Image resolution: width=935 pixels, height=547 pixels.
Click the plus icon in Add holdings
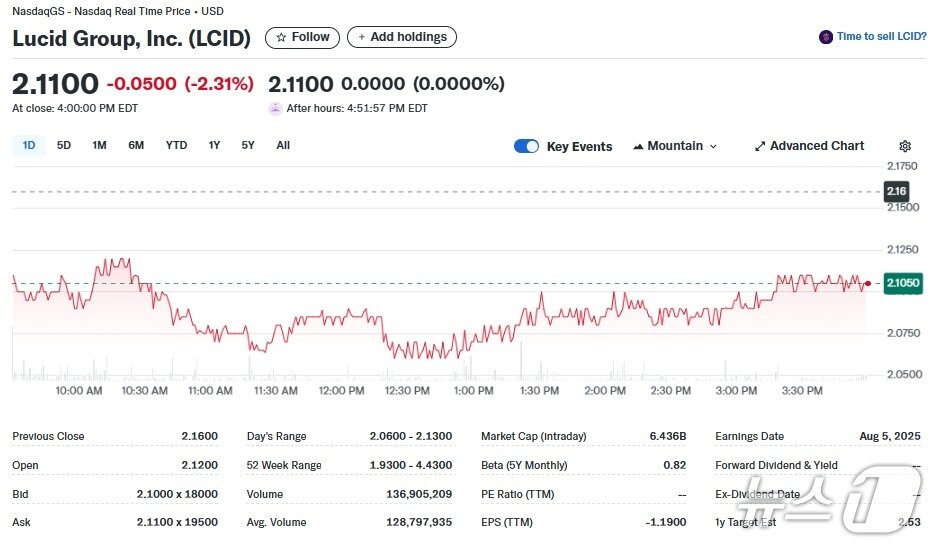362,37
